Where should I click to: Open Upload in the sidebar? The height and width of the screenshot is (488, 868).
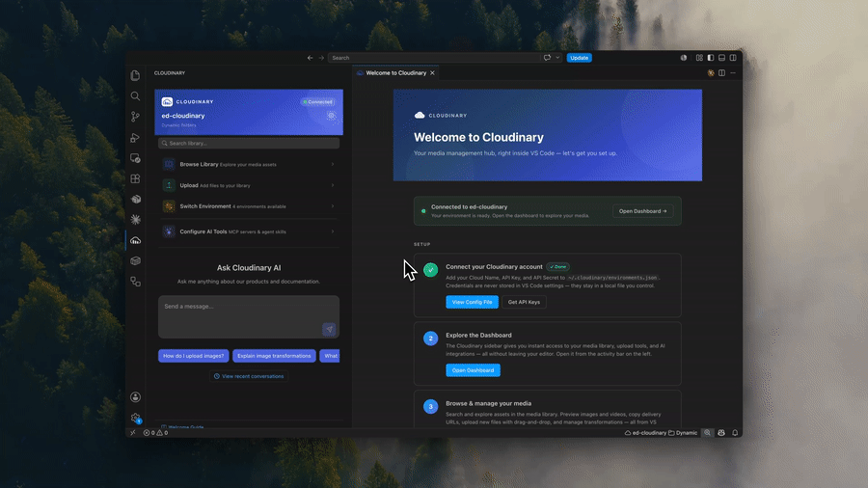coord(249,185)
